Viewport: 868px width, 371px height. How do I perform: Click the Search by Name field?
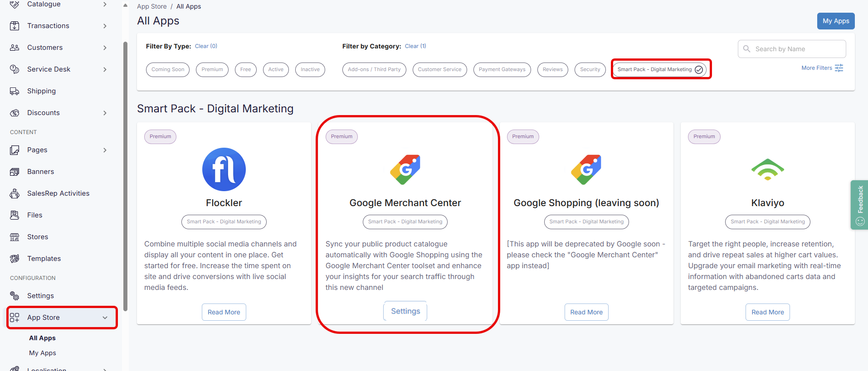(x=796, y=49)
